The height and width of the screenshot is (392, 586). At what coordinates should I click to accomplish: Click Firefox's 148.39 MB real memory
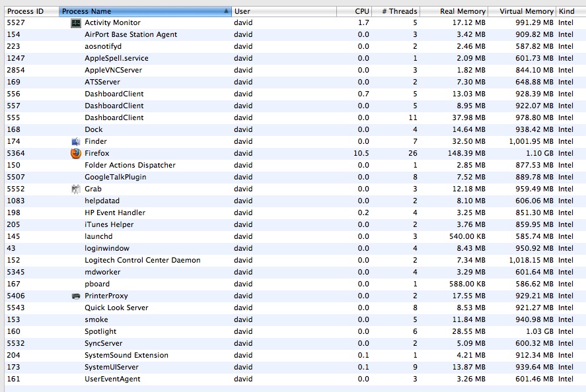click(x=466, y=154)
